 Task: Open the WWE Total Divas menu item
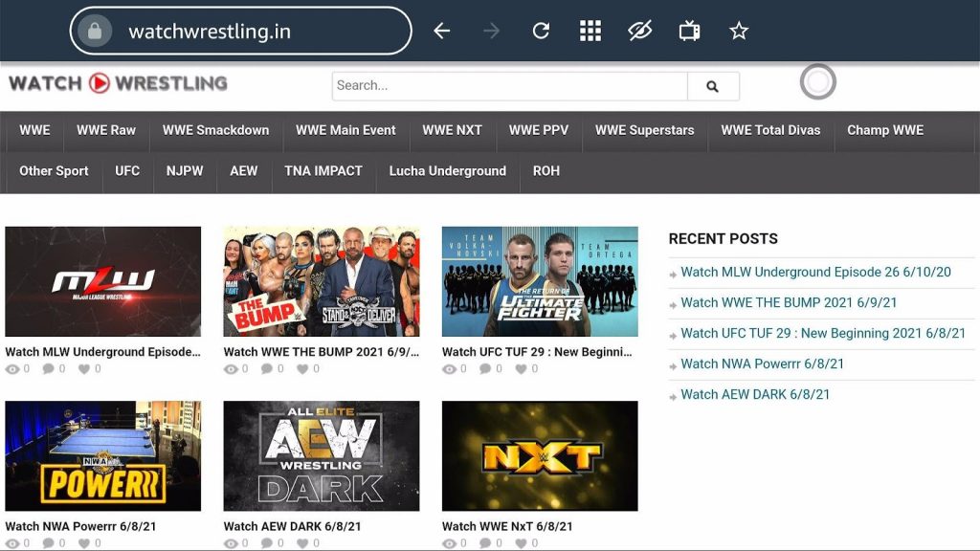click(x=770, y=130)
